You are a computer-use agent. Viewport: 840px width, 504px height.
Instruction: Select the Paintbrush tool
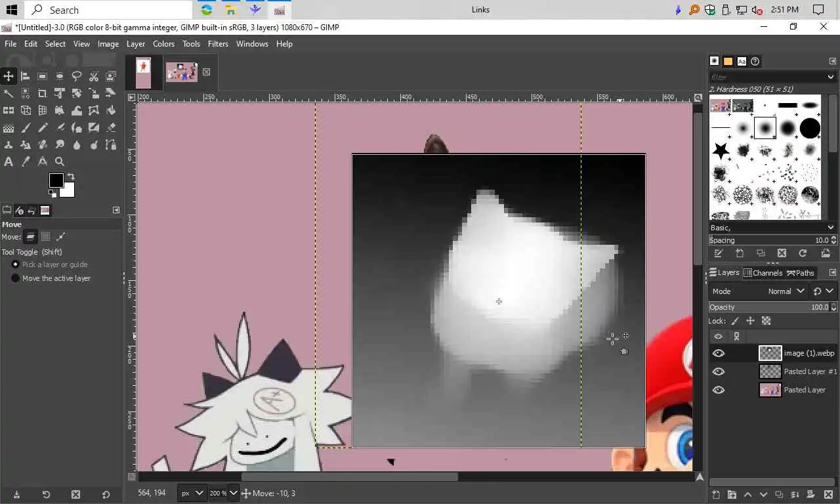pos(26,127)
